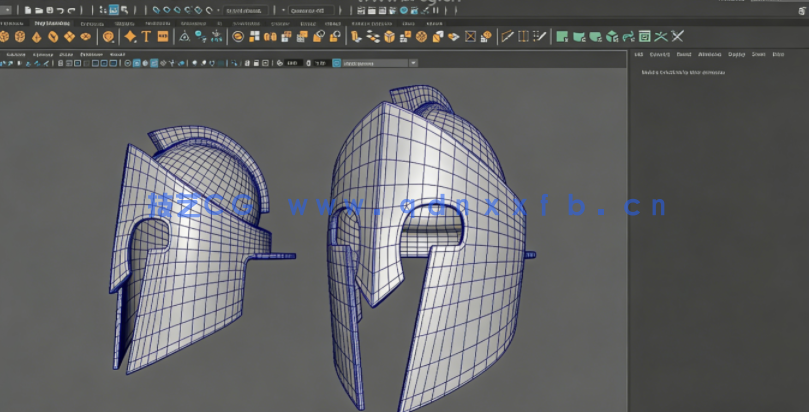
Task: Toggle the first snap magnet icon
Action: (155, 10)
